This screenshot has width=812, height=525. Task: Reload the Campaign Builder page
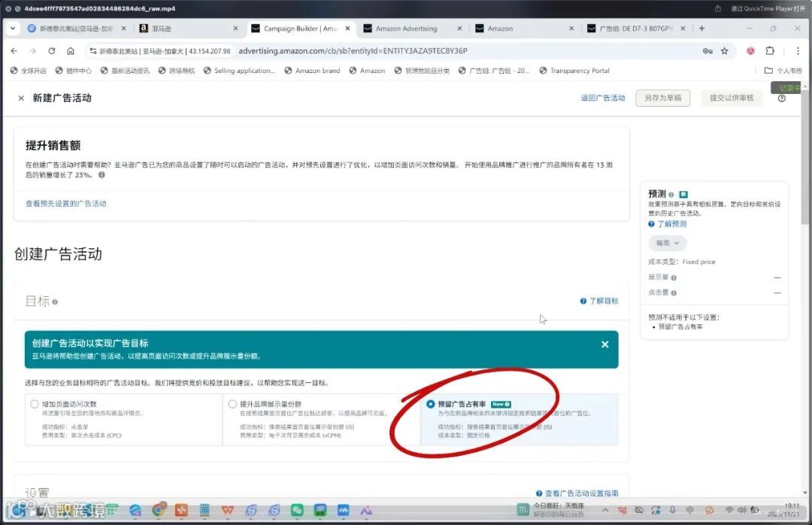tap(51, 51)
